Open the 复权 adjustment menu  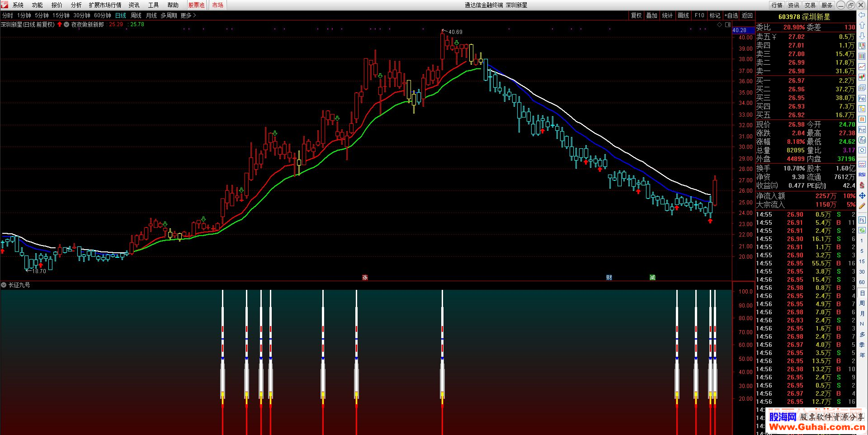[x=637, y=15]
